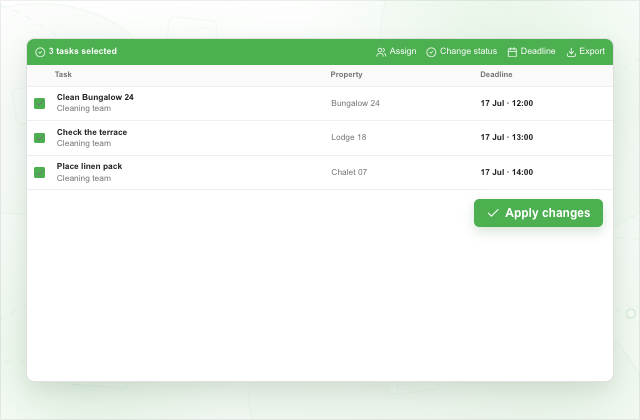Viewport: 640px width, 420px height.
Task: Click the Task column header
Action: [63, 74]
